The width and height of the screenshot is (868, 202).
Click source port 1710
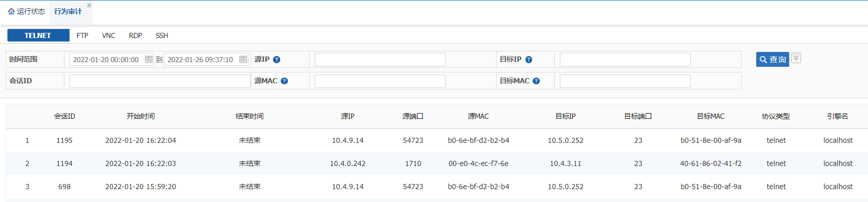[413, 163]
